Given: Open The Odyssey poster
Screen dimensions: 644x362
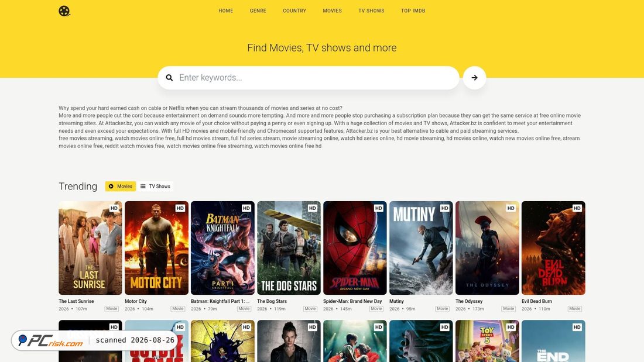Looking at the screenshot, I should [x=487, y=248].
